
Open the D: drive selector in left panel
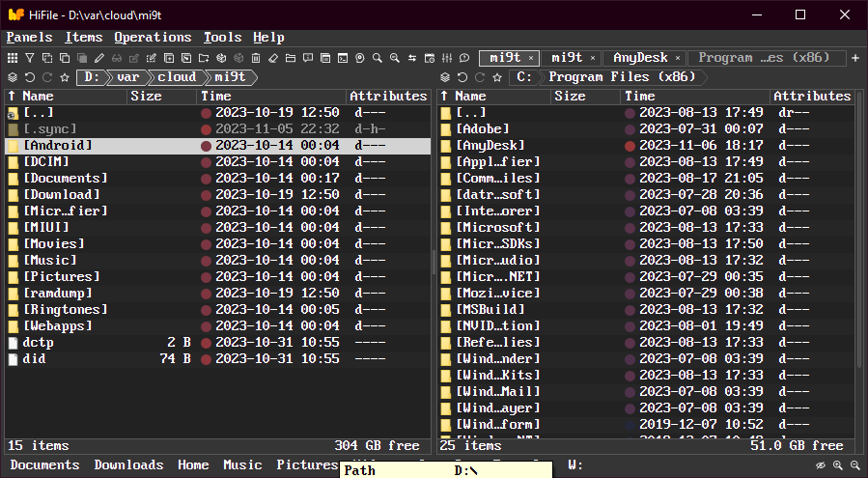point(91,77)
